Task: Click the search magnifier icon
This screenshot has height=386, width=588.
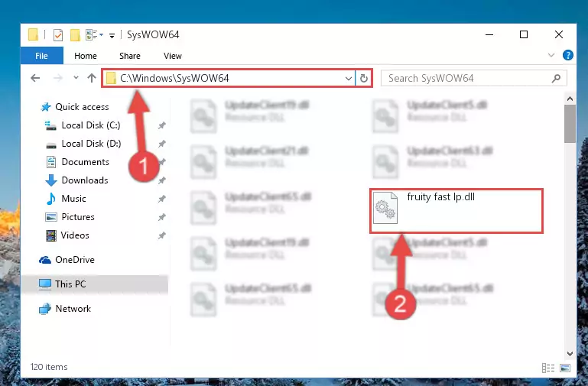Action: click(556, 78)
